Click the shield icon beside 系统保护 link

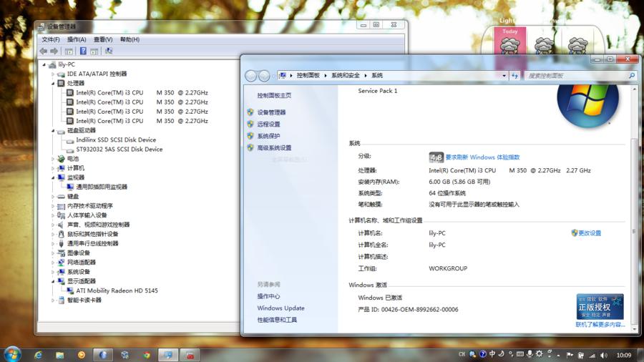click(250, 136)
